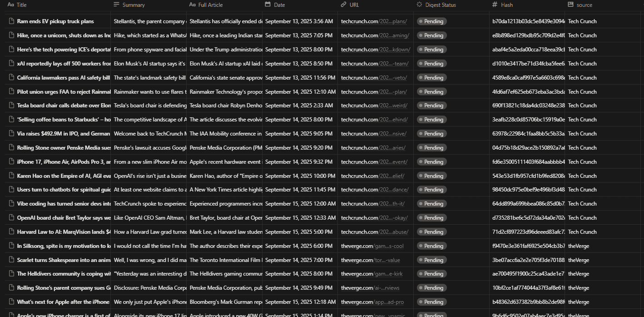Click the page icon next to 'In Silksong'

11,246
